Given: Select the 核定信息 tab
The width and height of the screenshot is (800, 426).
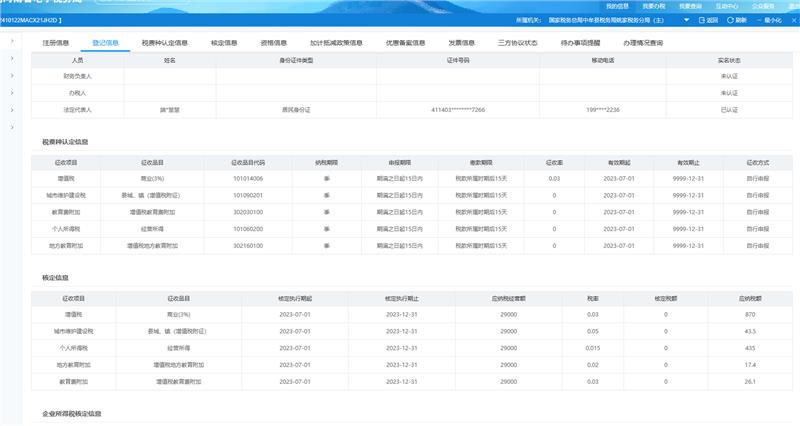Looking at the screenshot, I should click(225, 43).
